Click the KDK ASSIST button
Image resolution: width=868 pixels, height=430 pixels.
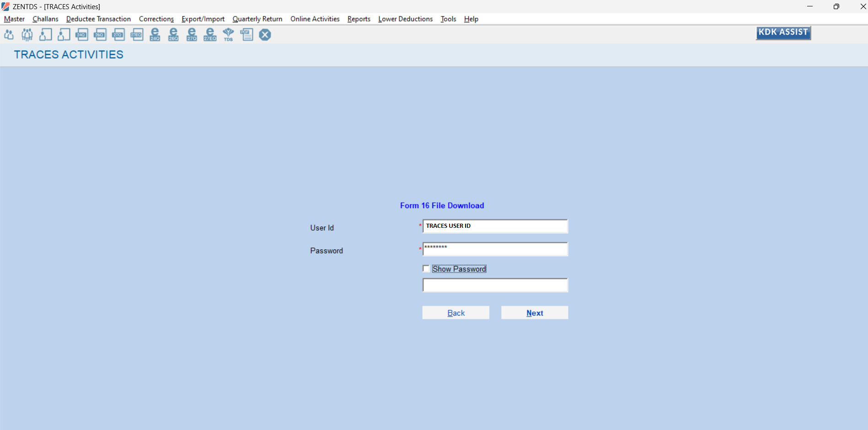point(783,32)
